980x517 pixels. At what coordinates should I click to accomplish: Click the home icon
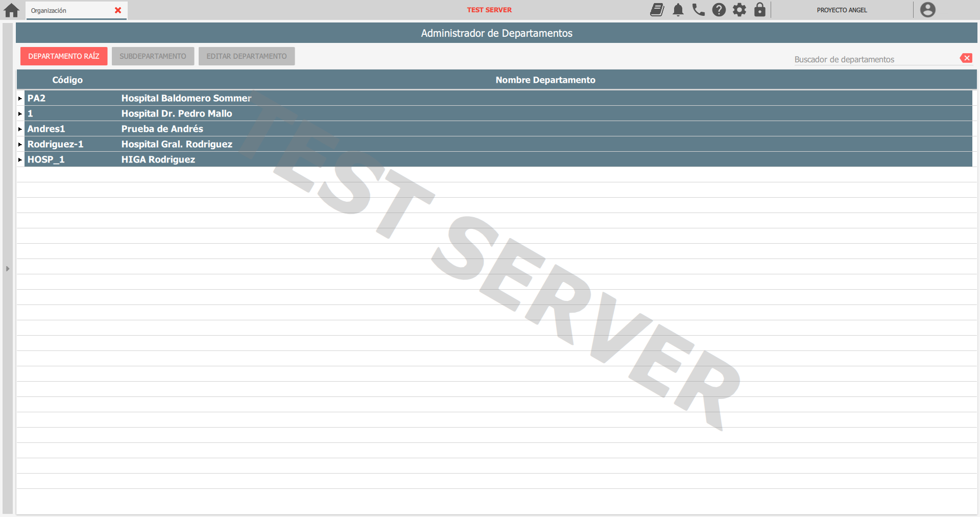pyautogui.click(x=11, y=10)
